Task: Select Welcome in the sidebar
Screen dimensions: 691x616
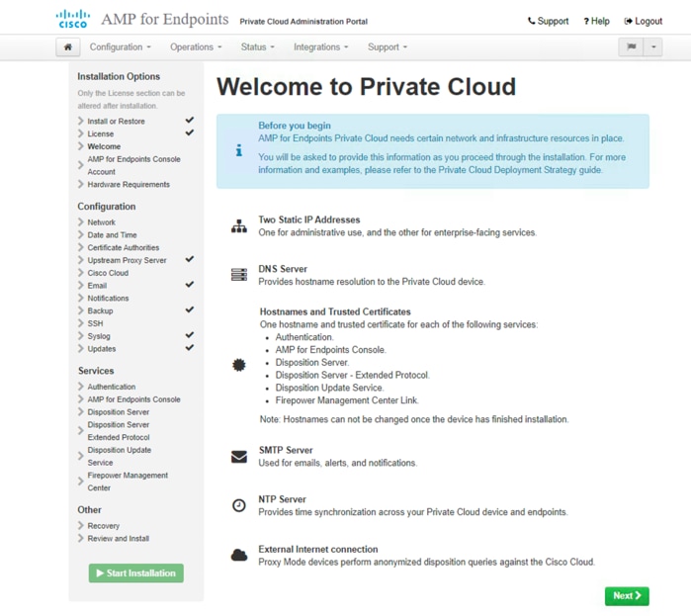Action: tap(104, 146)
